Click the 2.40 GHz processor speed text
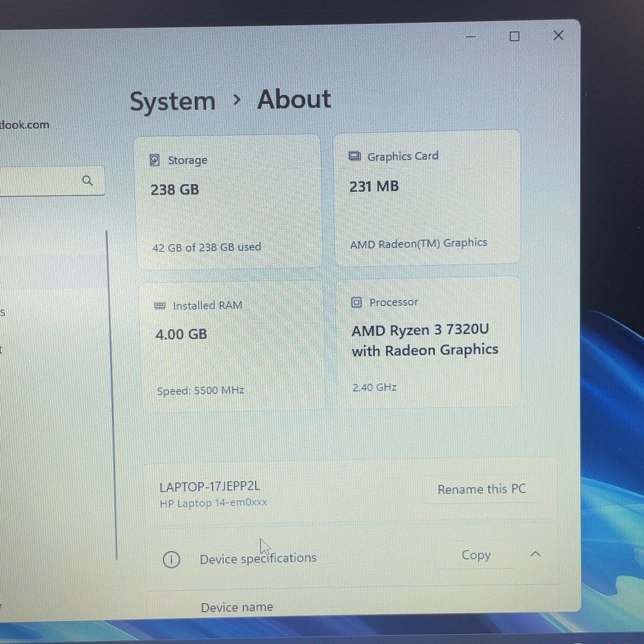The image size is (644, 644). (375, 387)
